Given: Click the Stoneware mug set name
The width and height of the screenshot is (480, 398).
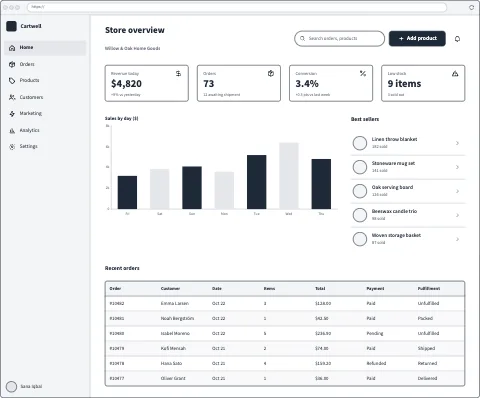Looking at the screenshot, I should tap(393, 163).
